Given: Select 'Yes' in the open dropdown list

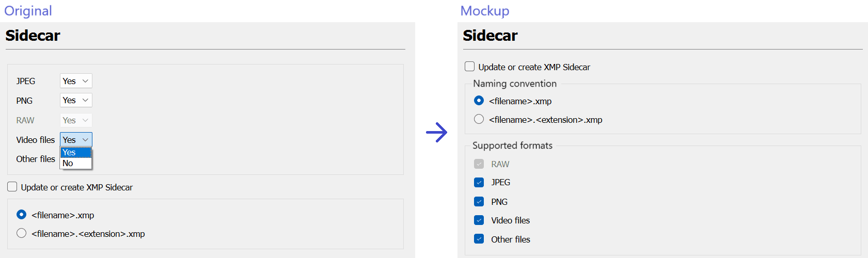Looking at the screenshot, I should (75, 152).
